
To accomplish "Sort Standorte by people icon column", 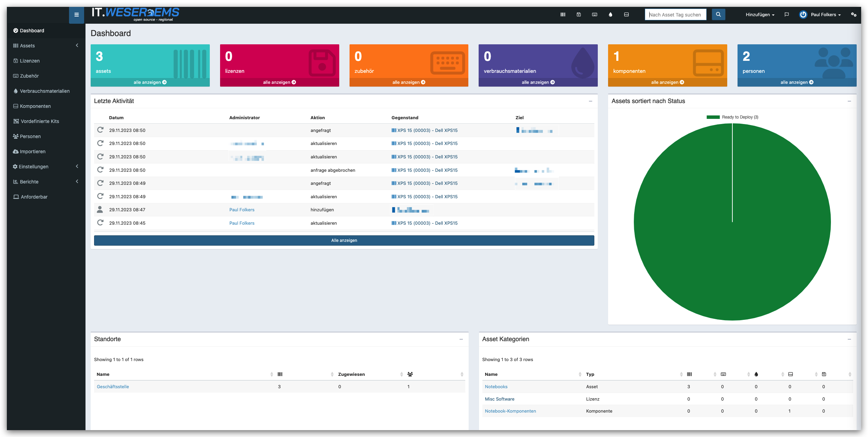I will coord(410,374).
